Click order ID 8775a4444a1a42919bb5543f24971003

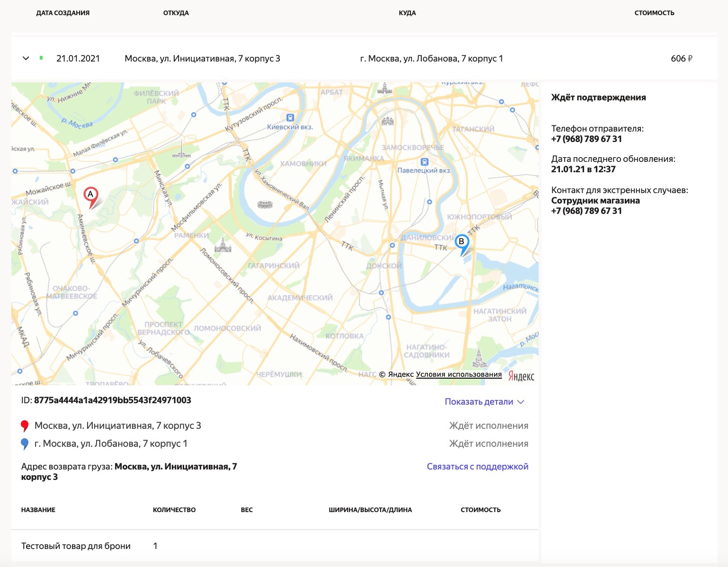tap(113, 400)
